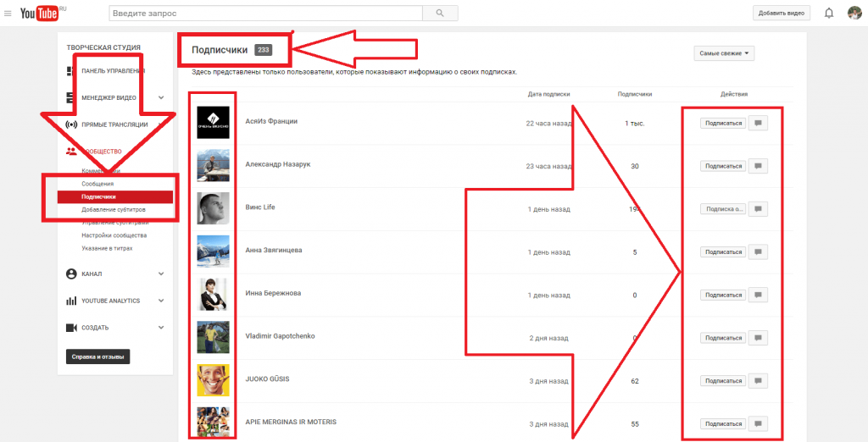Click the Дата подписки column header
Viewport: 868px width, 442px height.
(548, 94)
